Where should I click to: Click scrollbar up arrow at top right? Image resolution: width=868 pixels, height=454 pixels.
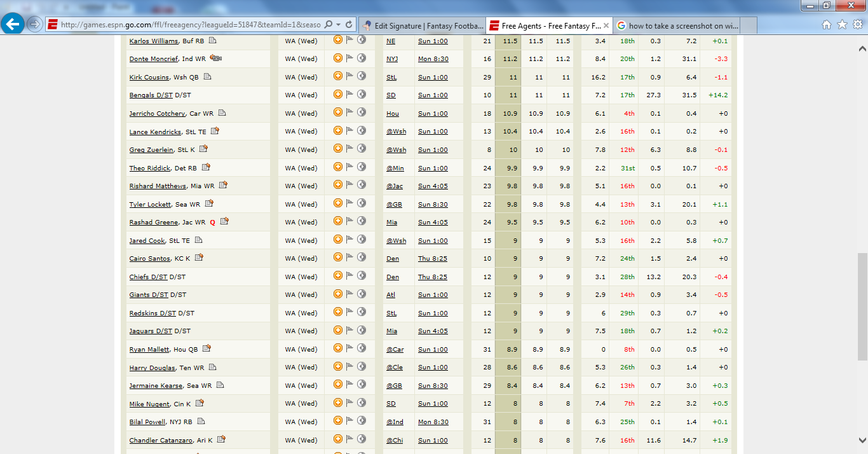coord(862,48)
